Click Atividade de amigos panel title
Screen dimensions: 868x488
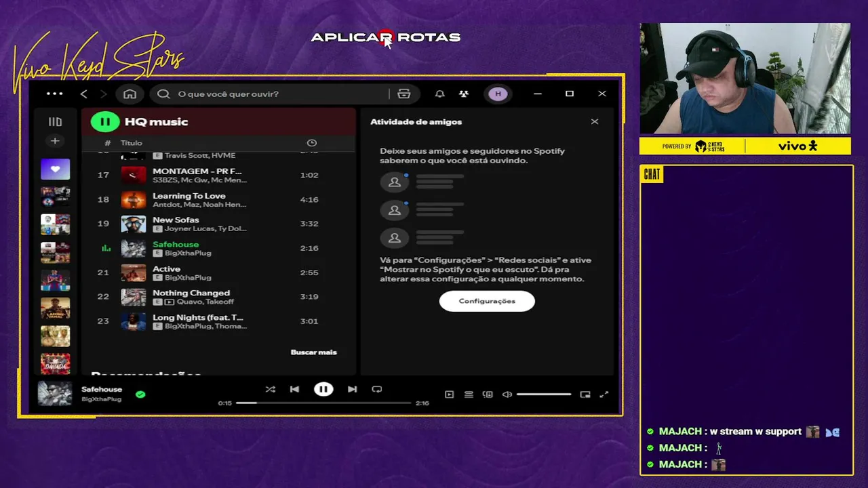point(416,122)
